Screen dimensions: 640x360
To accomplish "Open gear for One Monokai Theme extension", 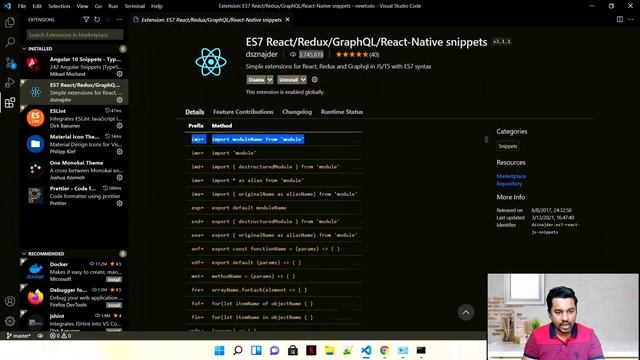I will 120,177.
